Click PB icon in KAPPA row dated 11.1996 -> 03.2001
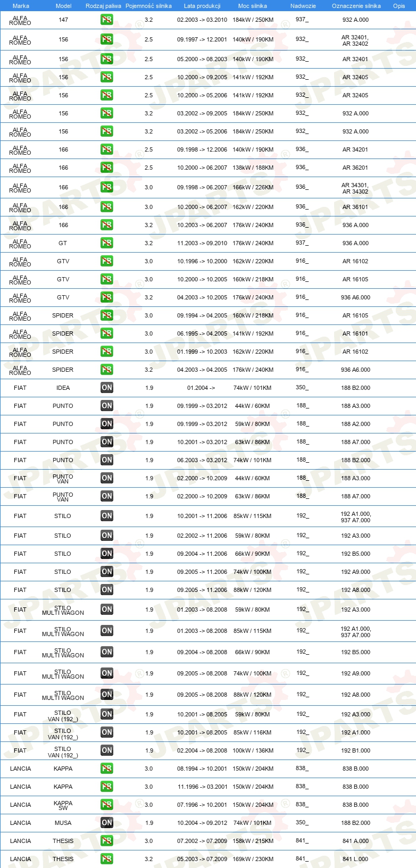The width and height of the screenshot is (416, 868). point(107,787)
